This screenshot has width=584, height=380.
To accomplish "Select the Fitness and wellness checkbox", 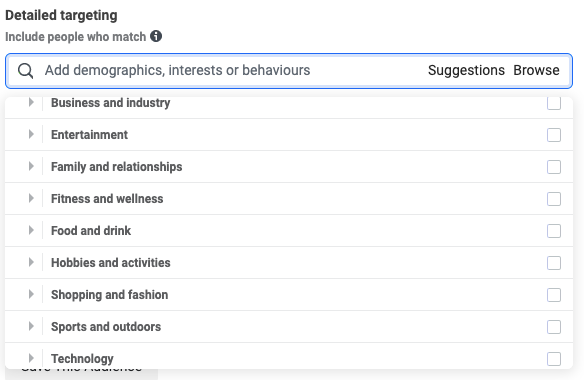I will [x=554, y=199].
